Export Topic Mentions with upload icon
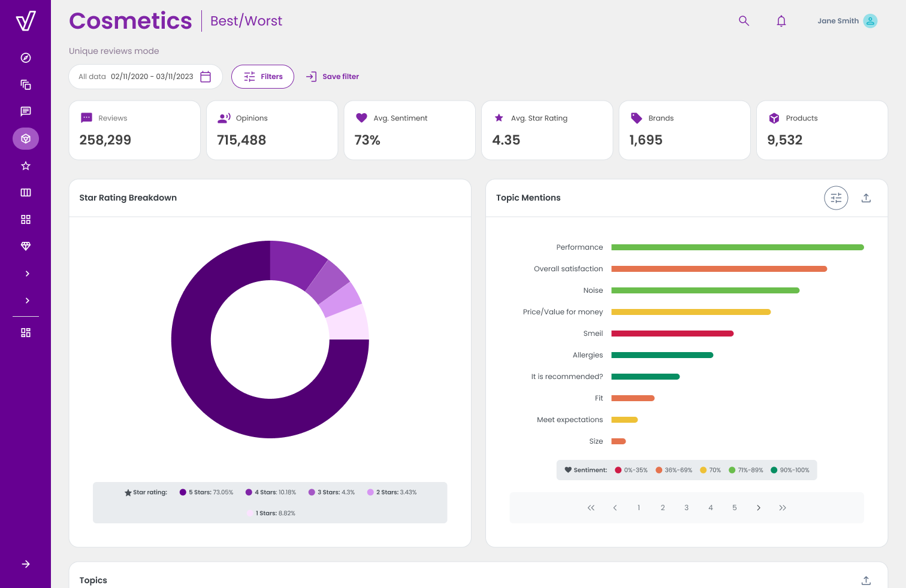Screen dimensions: 906x588 [x=866, y=198]
